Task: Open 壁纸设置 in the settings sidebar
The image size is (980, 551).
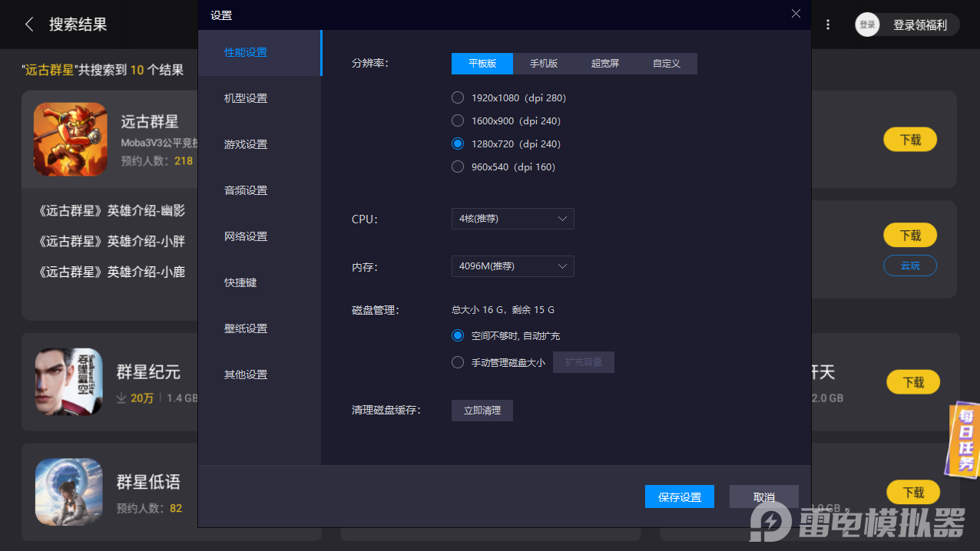Action: pos(260,328)
